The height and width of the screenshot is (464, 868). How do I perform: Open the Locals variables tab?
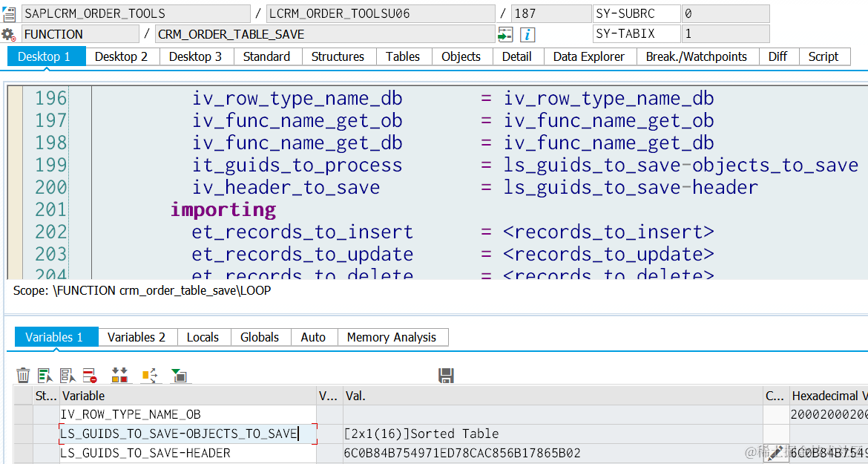point(203,337)
